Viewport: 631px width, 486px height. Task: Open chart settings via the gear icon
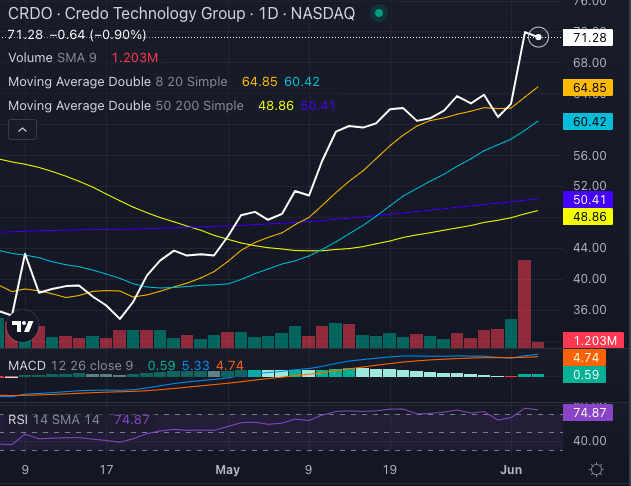[596, 470]
